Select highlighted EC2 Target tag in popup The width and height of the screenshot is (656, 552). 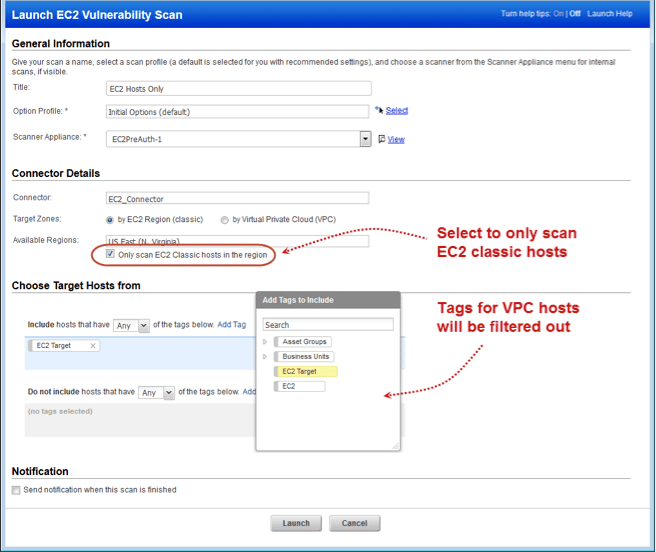click(306, 372)
